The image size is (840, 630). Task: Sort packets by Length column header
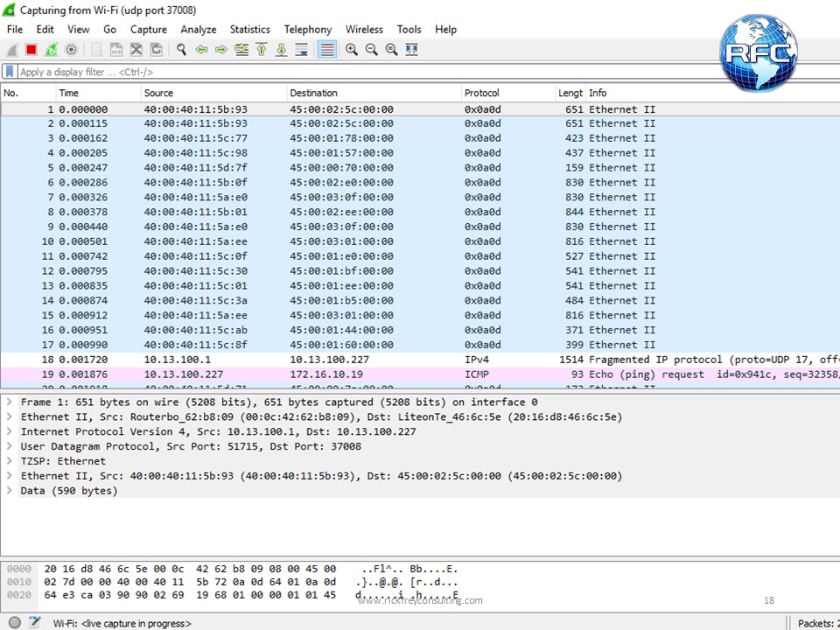570,93
